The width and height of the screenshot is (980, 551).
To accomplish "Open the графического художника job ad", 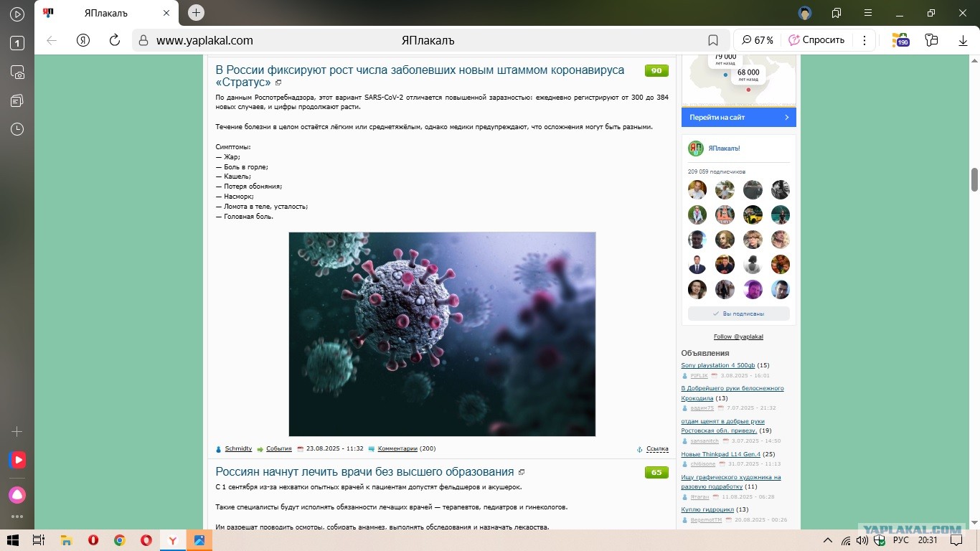I will click(731, 482).
